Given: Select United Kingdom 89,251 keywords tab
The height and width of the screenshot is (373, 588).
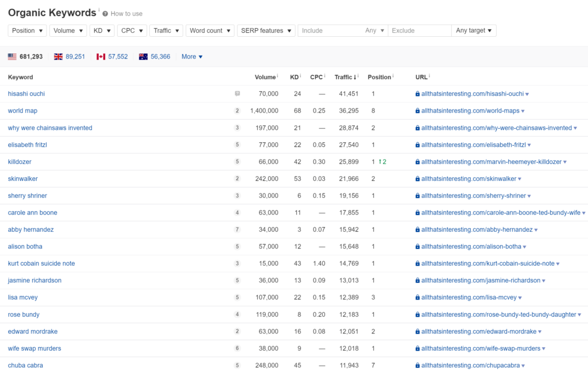Looking at the screenshot, I should (69, 57).
